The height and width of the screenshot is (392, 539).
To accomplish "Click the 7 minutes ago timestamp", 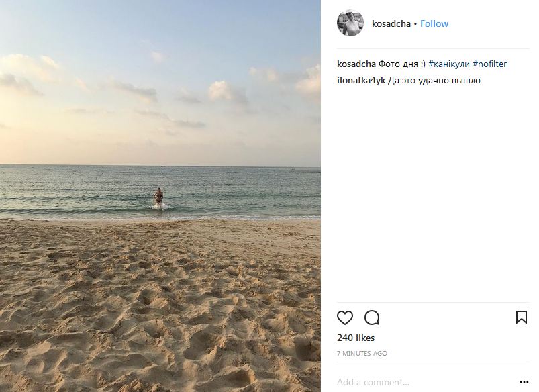I will 362,353.
